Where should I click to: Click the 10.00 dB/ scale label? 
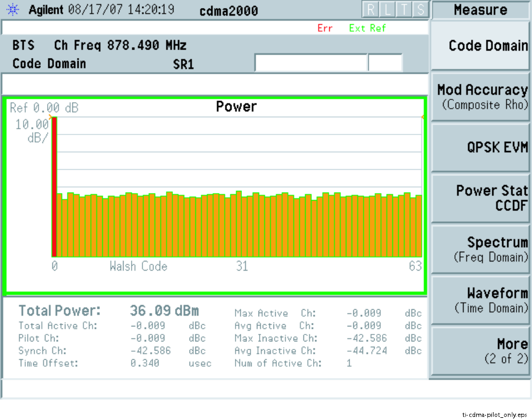[x=32, y=131]
